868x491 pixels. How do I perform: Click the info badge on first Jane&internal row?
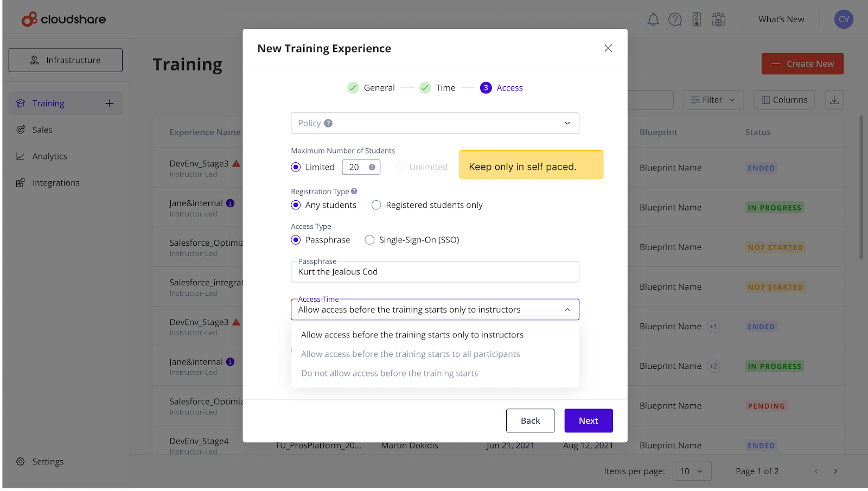230,203
